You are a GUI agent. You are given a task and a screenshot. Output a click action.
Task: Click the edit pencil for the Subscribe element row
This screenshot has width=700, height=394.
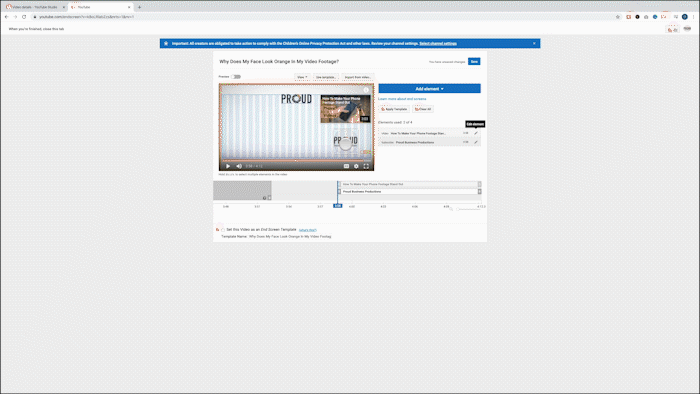click(476, 142)
